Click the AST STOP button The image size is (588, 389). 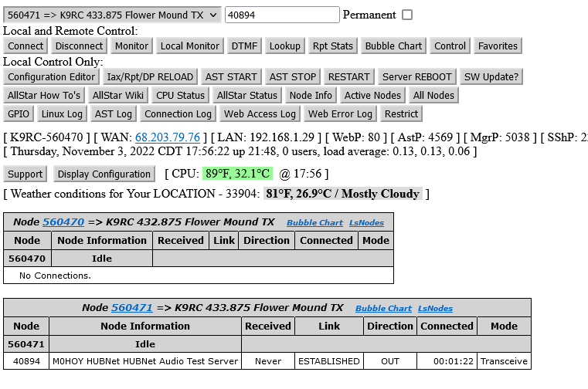click(x=292, y=76)
